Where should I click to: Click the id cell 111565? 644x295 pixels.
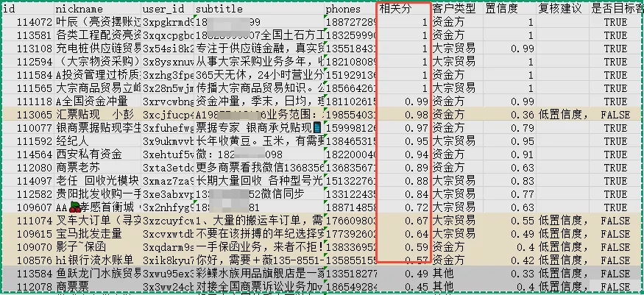28,88
